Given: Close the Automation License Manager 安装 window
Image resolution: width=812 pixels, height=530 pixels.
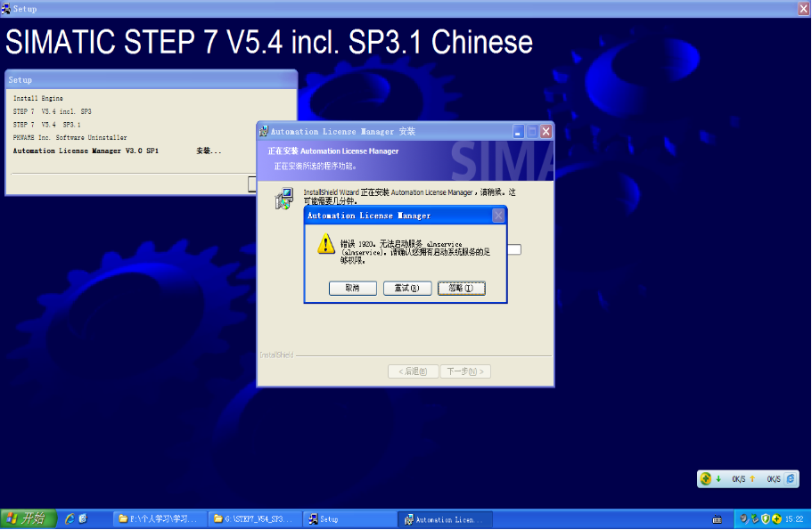Looking at the screenshot, I should pyautogui.click(x=545, y=132).
